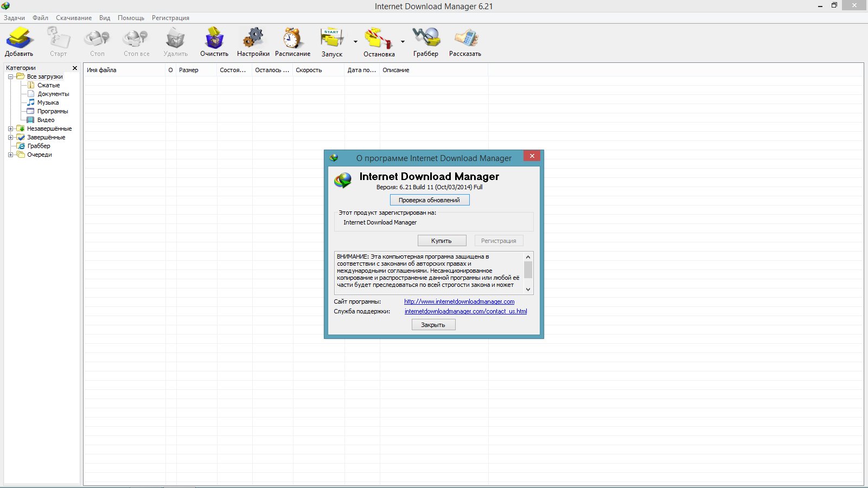Sort by Описание column header
The image size is (868, 488).
(433, 70)
